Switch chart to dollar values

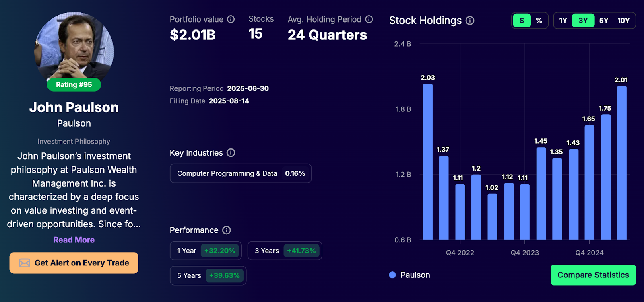click(x=522, y=21)
